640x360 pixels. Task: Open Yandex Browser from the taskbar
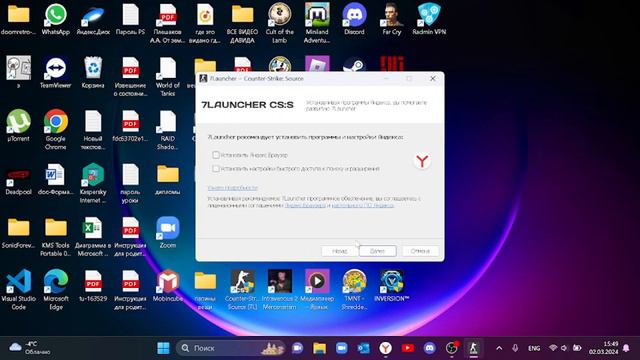tap(385, 348)
